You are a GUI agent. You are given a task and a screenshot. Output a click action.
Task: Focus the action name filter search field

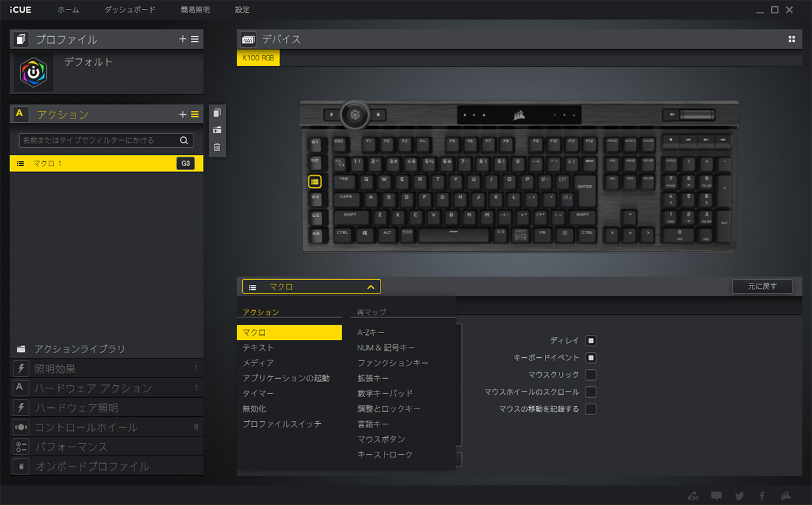(x=107, y=140)
